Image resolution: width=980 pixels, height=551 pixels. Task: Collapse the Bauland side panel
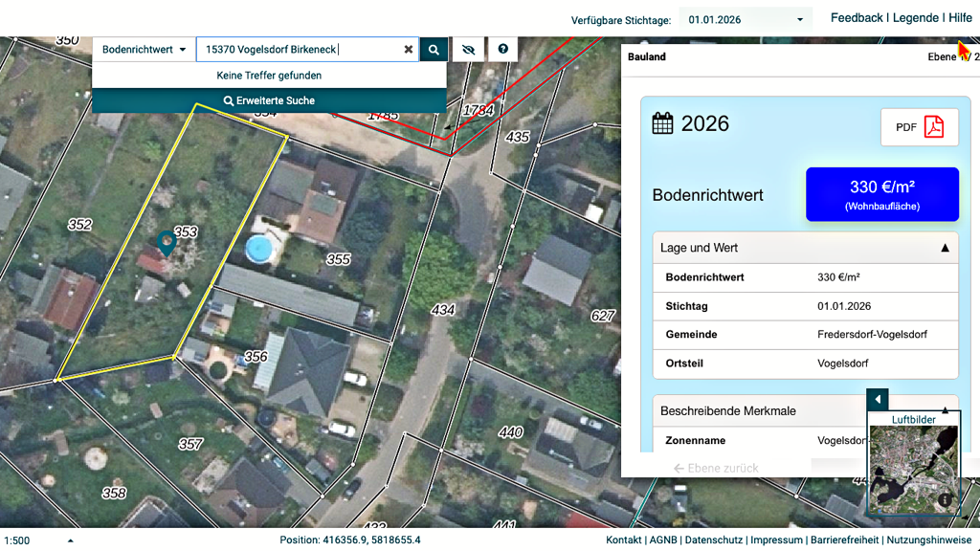pyautogui.click(x=877, y=399)
